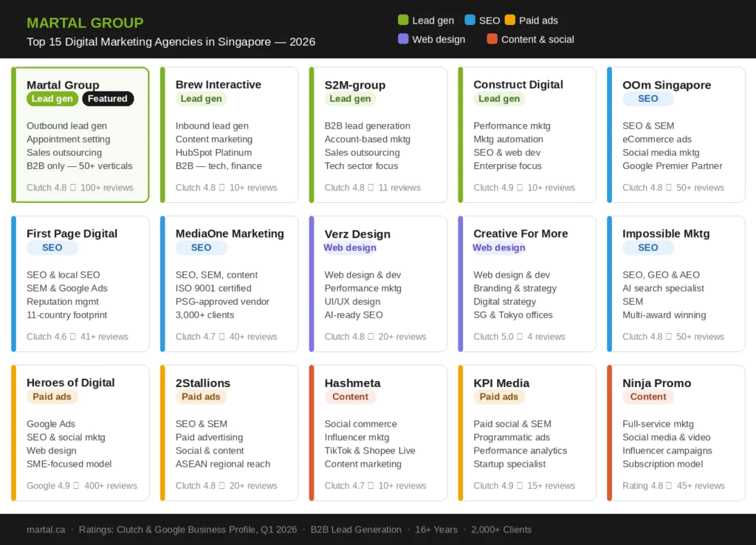Click the purple Web design legend swatch
This screenshot has height=545, width=756.
coord(403,38)
